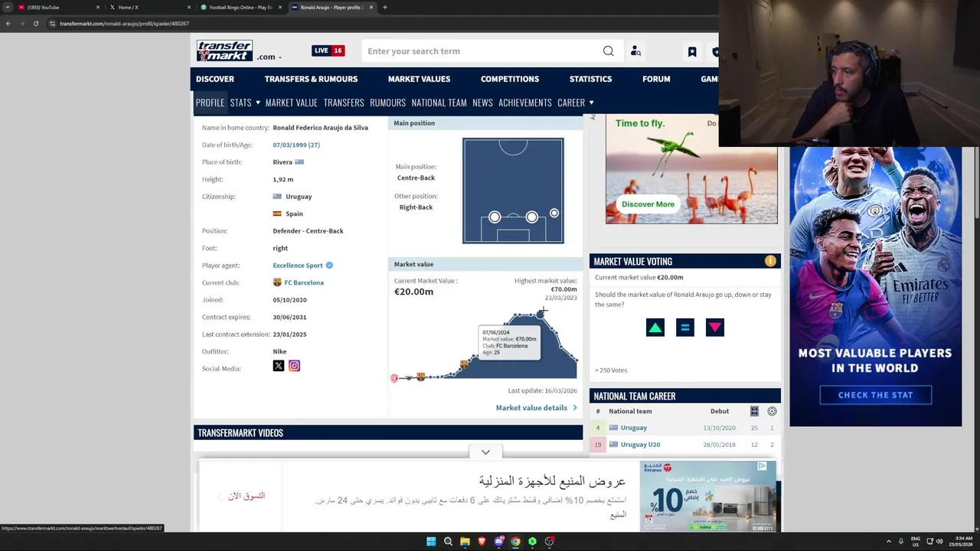Open the Uruguay U20 team link
Screen dimensions: 980x551
pos(640,445)
